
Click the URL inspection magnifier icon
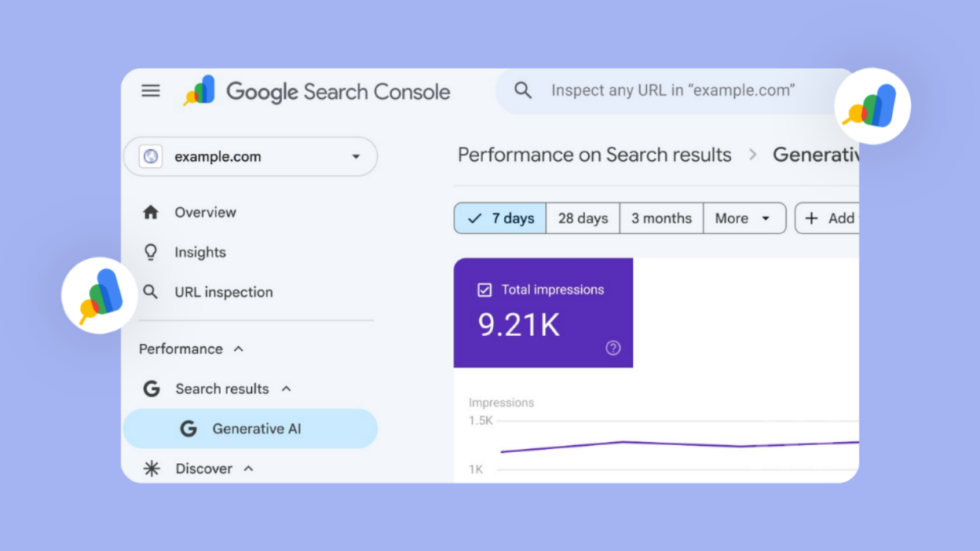click(x=151, y=292)
